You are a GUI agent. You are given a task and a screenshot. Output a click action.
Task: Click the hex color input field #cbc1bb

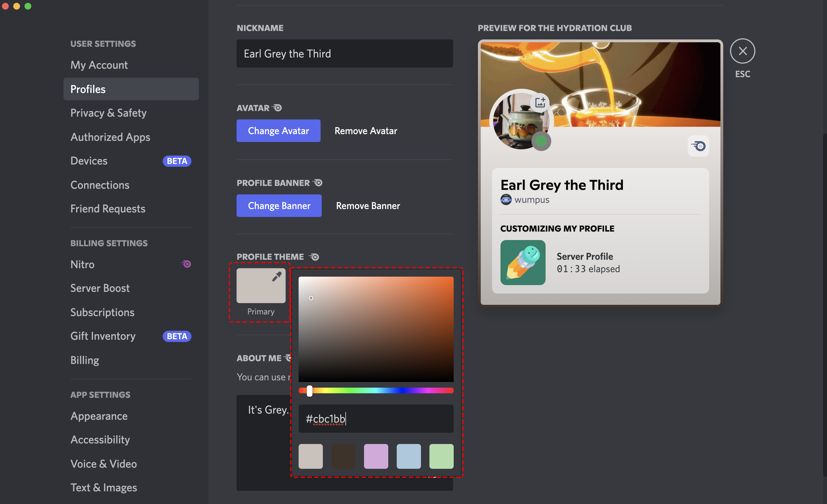click(x=376, y=418)
